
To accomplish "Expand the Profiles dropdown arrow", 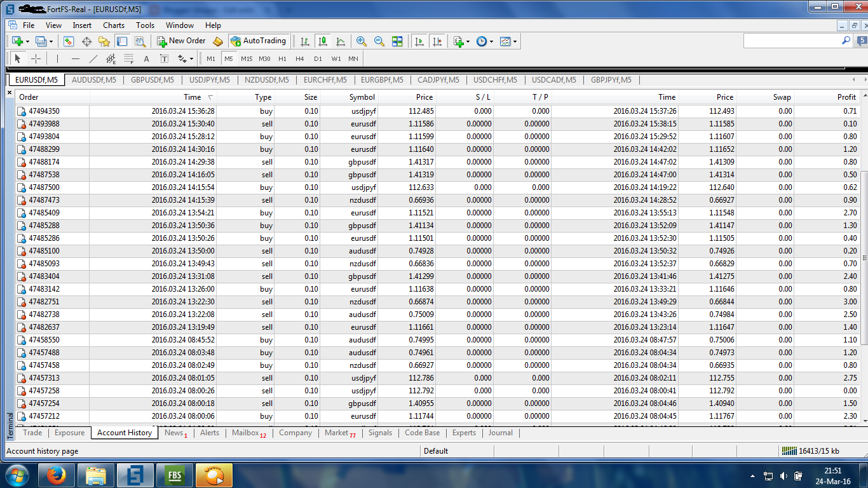I will (x=51, y=42).
